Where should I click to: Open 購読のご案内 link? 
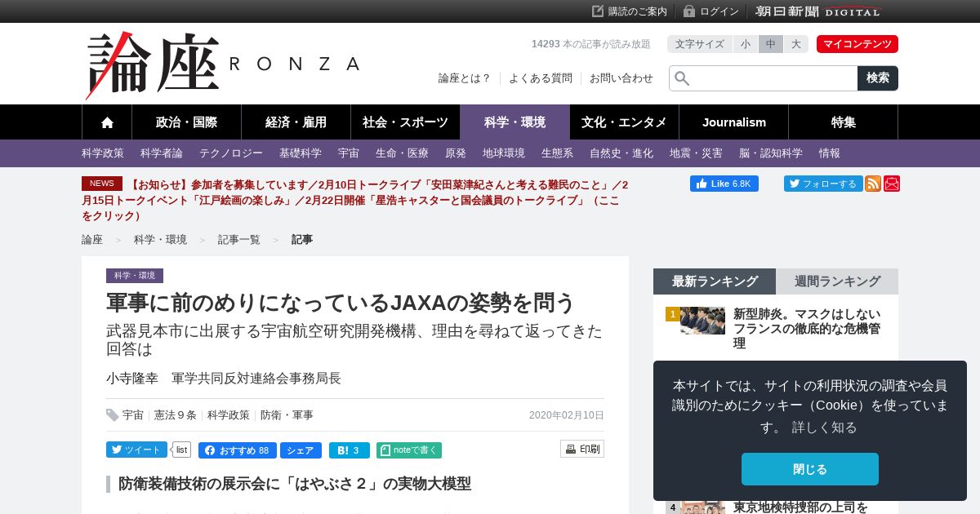point(630,11)
